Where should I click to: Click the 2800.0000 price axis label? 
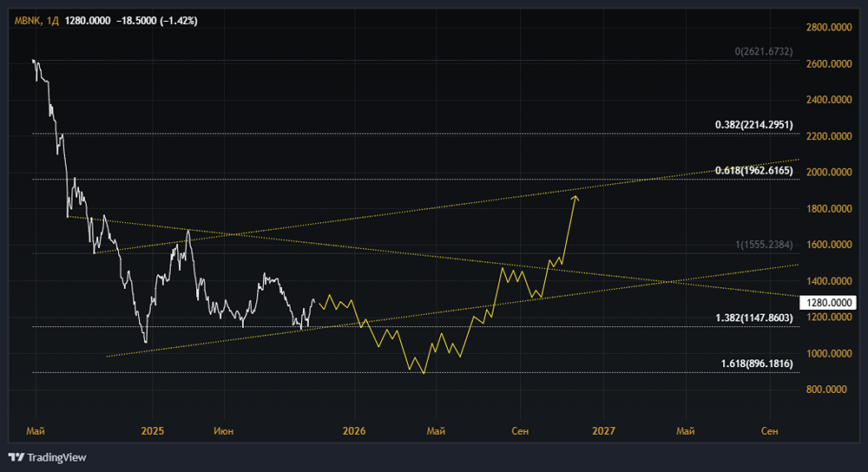coord(829,27)
